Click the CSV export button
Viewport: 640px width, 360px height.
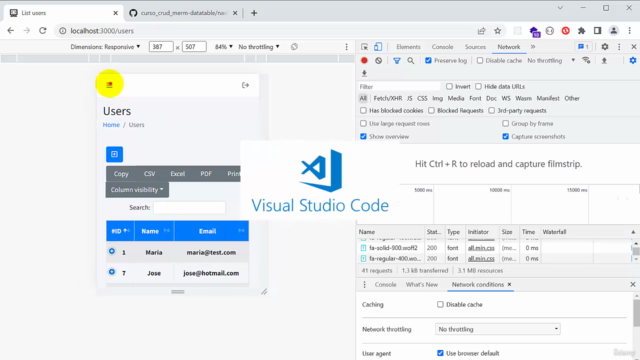point(149,174)
